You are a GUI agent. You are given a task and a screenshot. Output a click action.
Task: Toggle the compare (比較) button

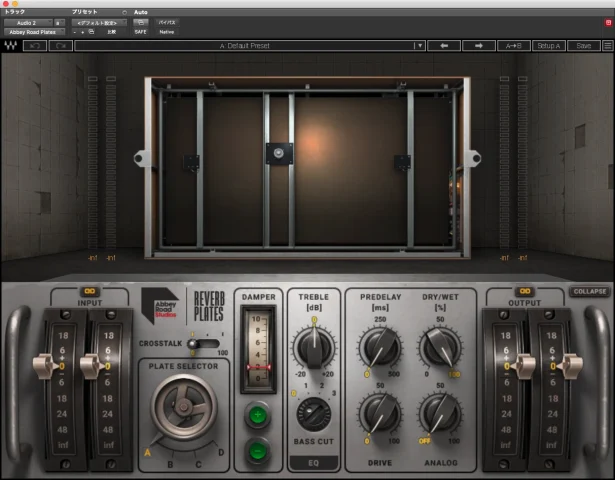[112, 32]
